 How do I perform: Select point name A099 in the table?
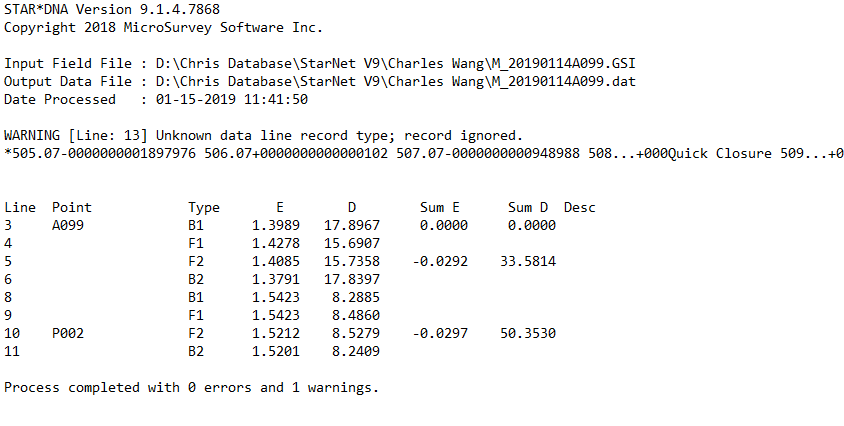[68, 225]
